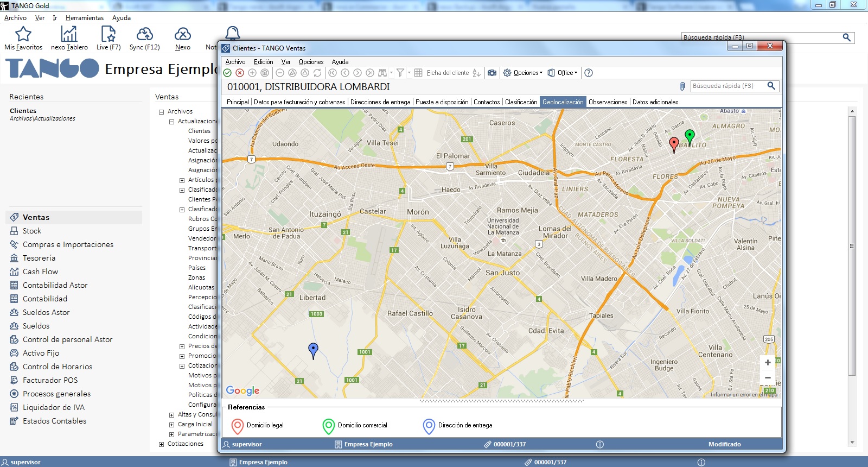Switch to the Contactos tab
868x467 pixels.
point(487,102)
